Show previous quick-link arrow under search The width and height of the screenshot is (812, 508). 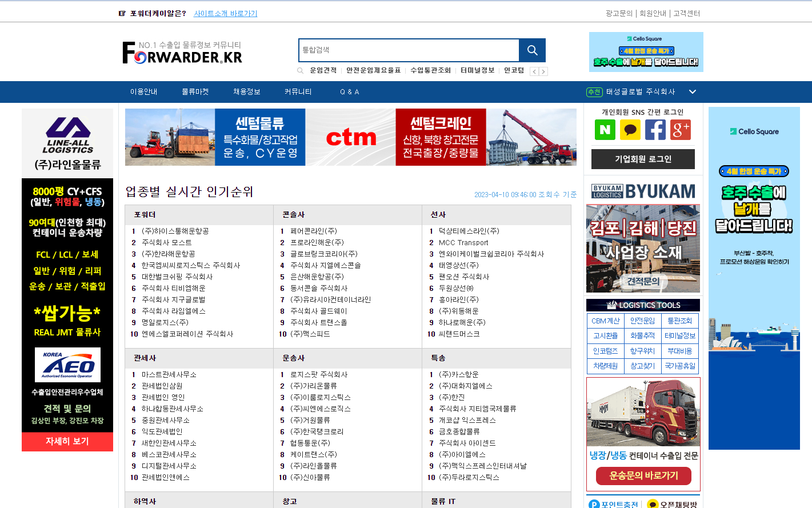pyautogui.click(x=534, y=71)
